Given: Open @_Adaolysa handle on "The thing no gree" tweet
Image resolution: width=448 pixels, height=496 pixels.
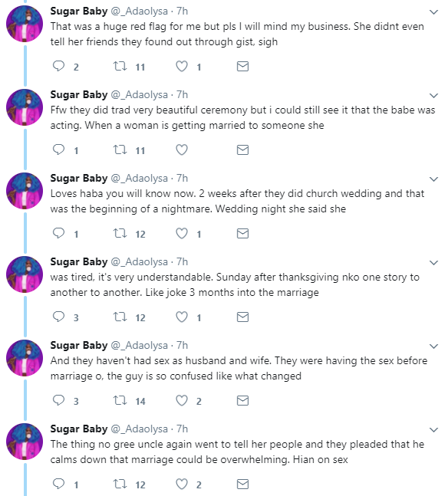Looking at the screenshot, I should pos(140,429).
